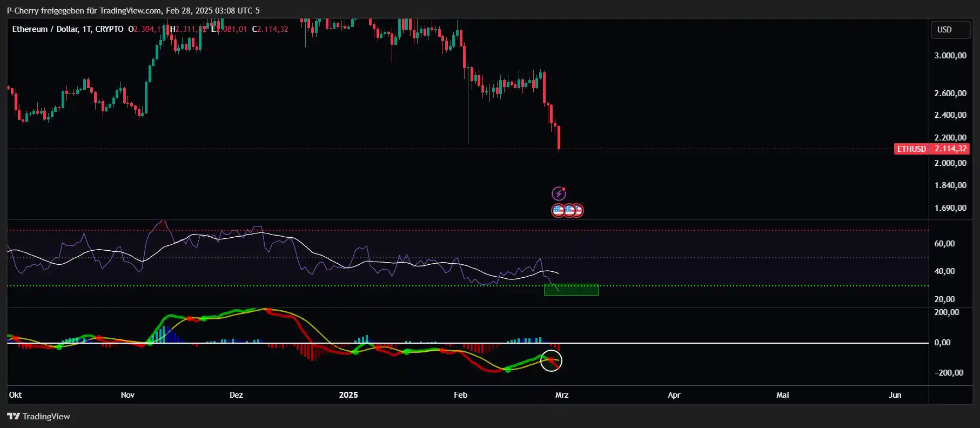Click the 2.400,00 price axis label
Image resolution: width=980 pixels, height=428 pixels.
(950, 115)
